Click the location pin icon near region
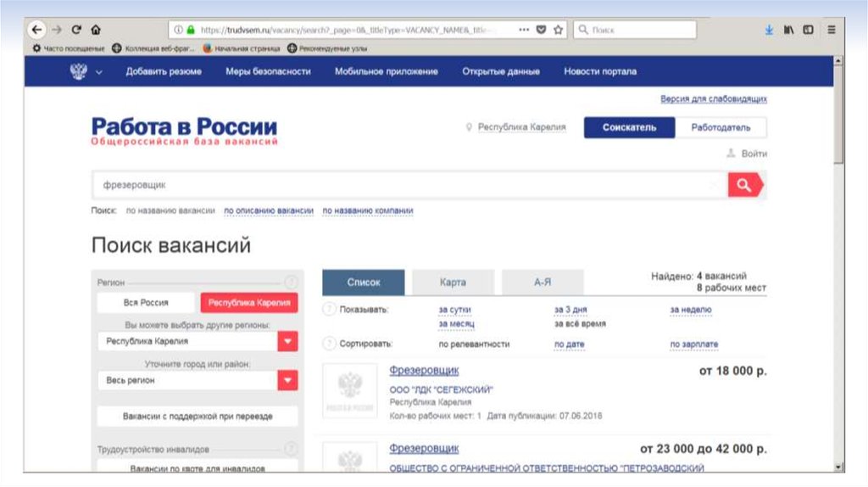The height and width of the screenshot is (487, 868). [469, 127]
